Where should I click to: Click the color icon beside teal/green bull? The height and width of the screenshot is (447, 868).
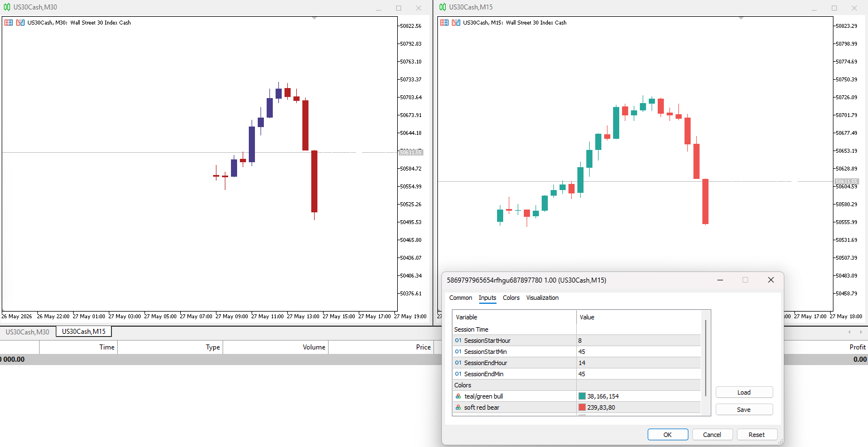point(458,396)
